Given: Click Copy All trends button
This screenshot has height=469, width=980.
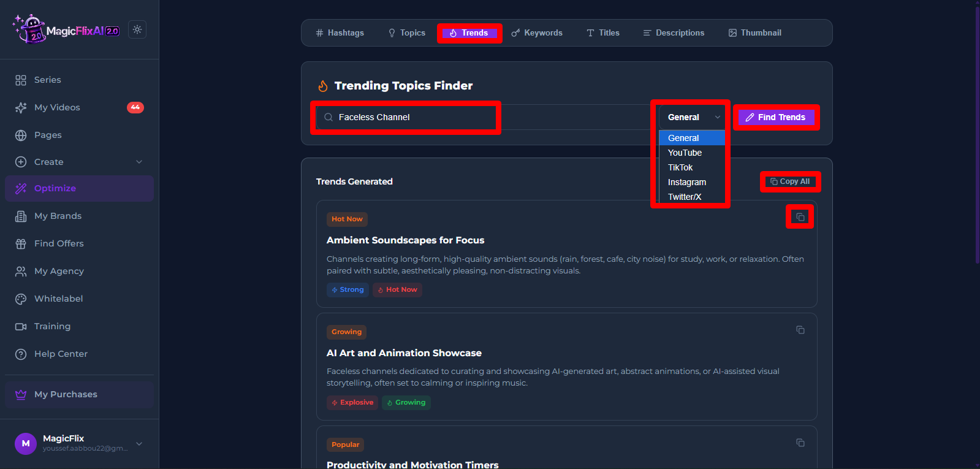Looking at the screenshot, I should 790,181.
